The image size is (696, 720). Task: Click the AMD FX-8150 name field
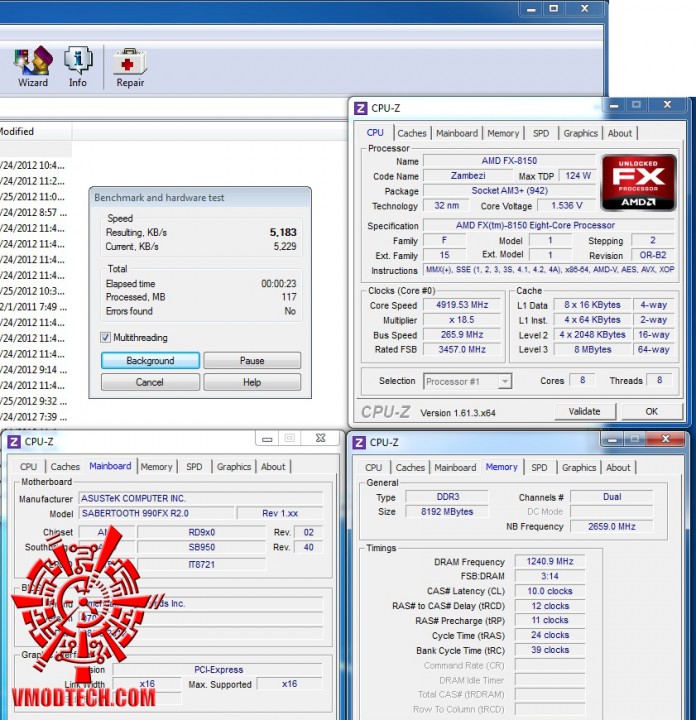509,161
